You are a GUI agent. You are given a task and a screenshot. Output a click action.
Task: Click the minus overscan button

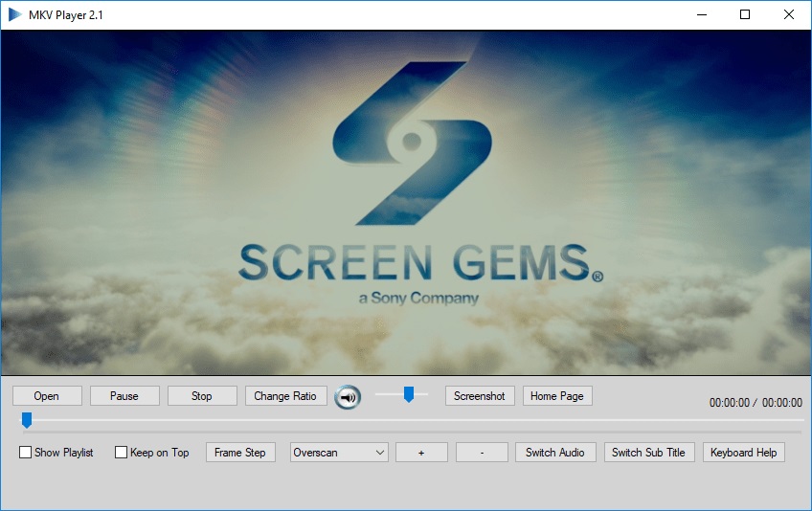point(482,452)
